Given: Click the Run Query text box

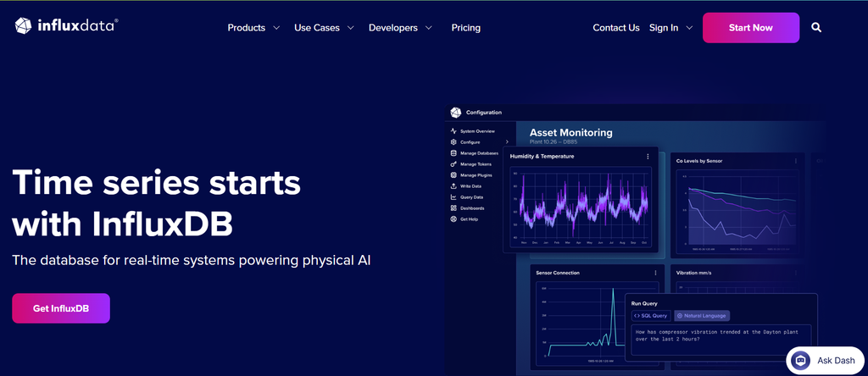Looking at the screenshot, I should tap(721, 340).
